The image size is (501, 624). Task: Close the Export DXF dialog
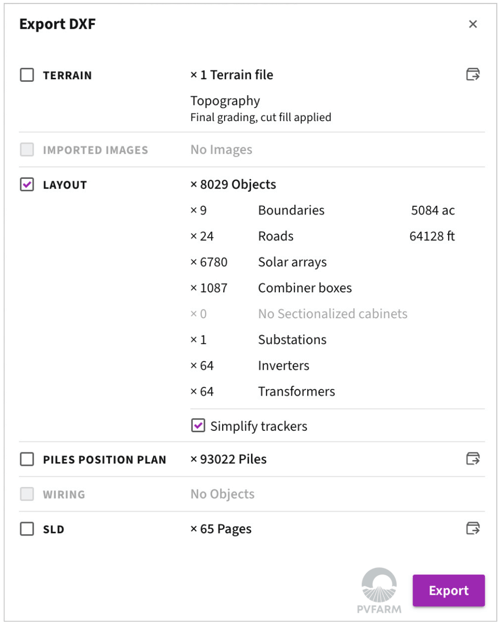coord(473,24)
